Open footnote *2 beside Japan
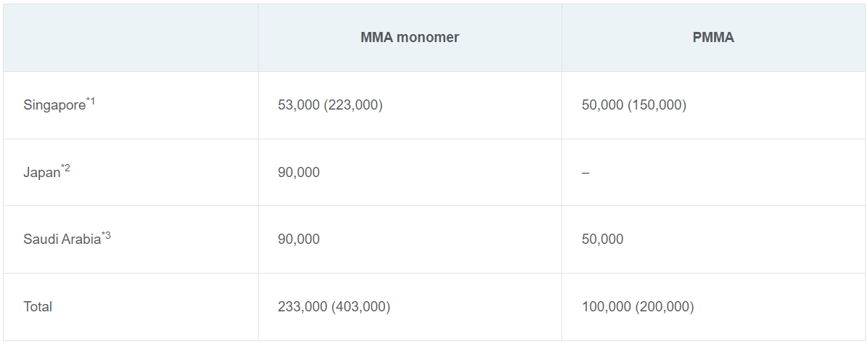 coord(66,169)
